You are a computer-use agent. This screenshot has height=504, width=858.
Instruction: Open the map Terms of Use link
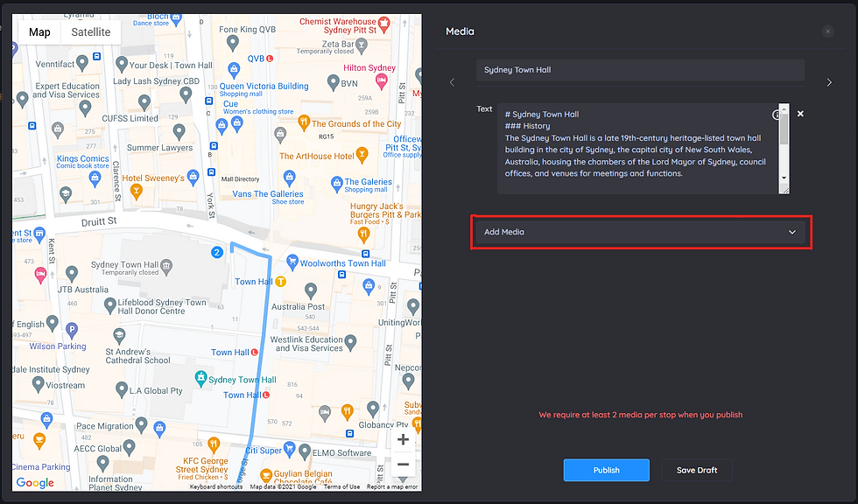[341, 486]
